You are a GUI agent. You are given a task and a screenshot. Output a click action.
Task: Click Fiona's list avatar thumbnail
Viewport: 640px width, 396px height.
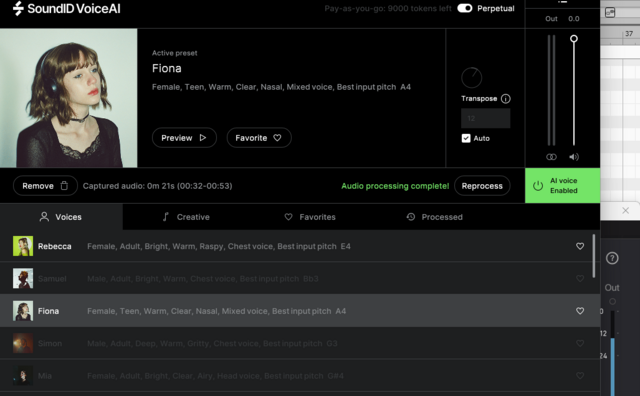(23, 311)
